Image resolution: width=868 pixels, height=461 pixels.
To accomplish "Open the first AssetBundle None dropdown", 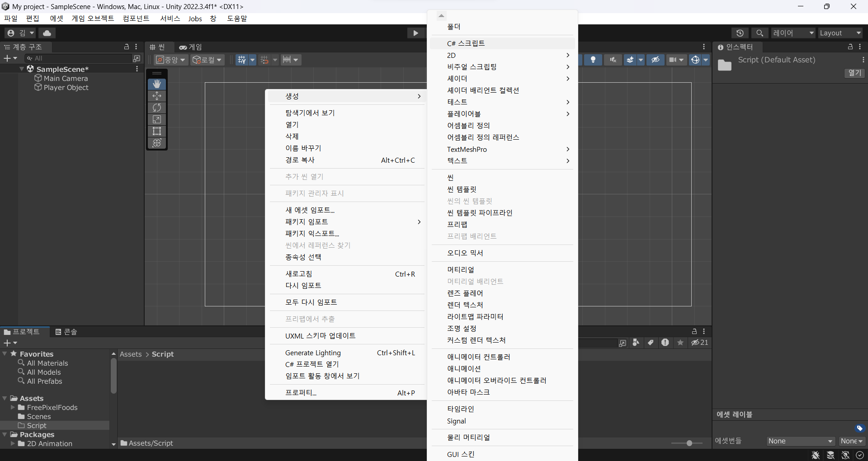I will pos(801,441).
